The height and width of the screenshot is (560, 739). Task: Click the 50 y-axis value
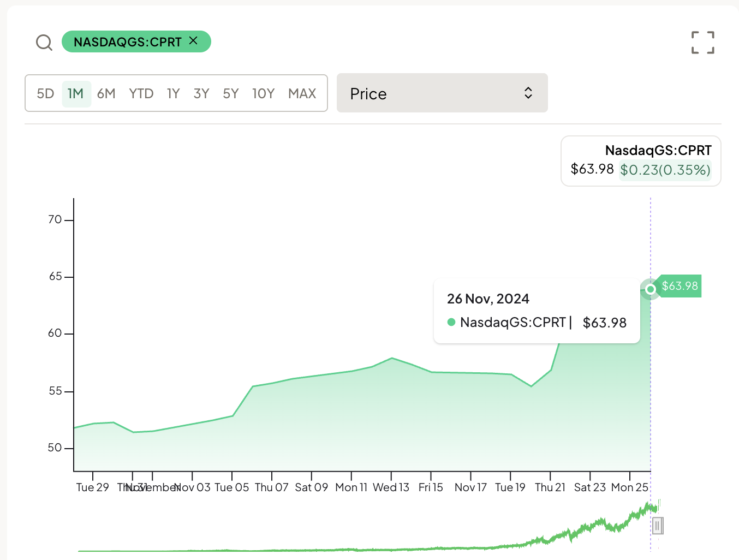55,448
